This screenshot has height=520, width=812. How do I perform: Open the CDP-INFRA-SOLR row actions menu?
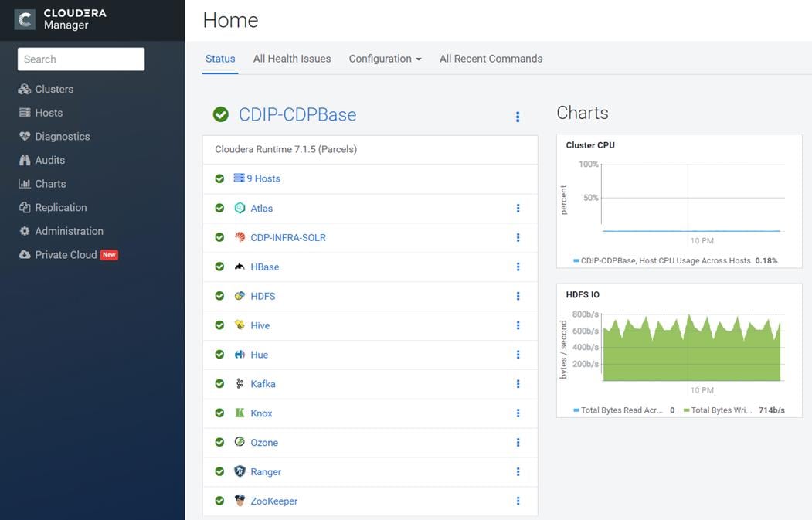[x=518, y=237]
